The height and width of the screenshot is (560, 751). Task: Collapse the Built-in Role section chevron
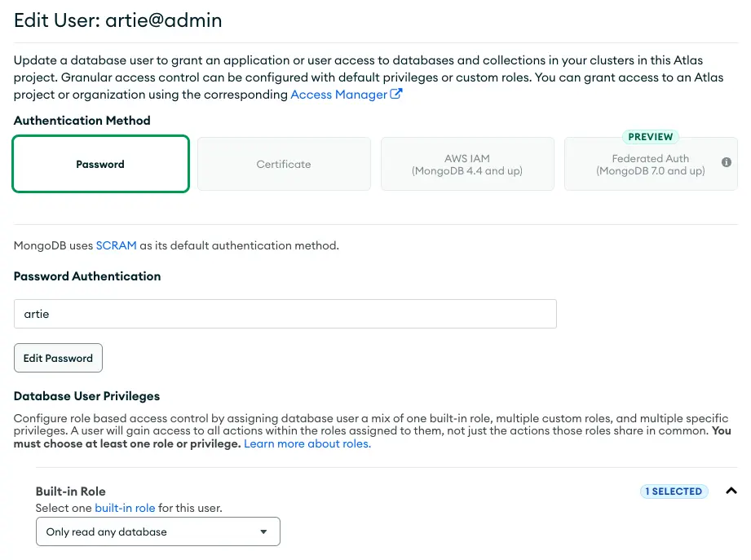click(731, 491)
